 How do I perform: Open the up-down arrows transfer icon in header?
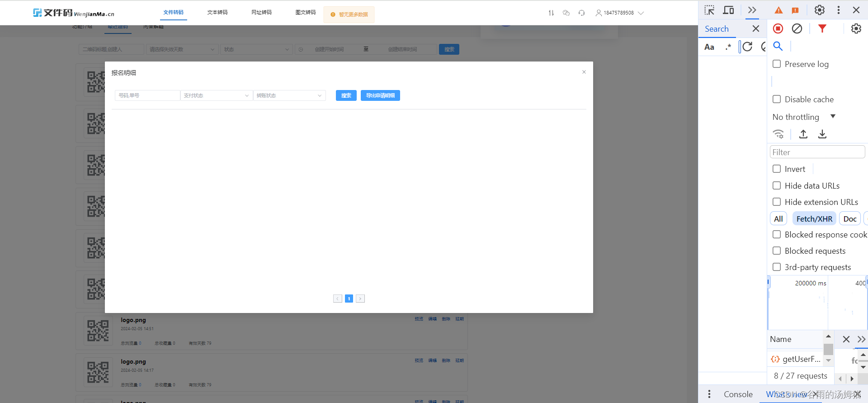tap(551, 13)
